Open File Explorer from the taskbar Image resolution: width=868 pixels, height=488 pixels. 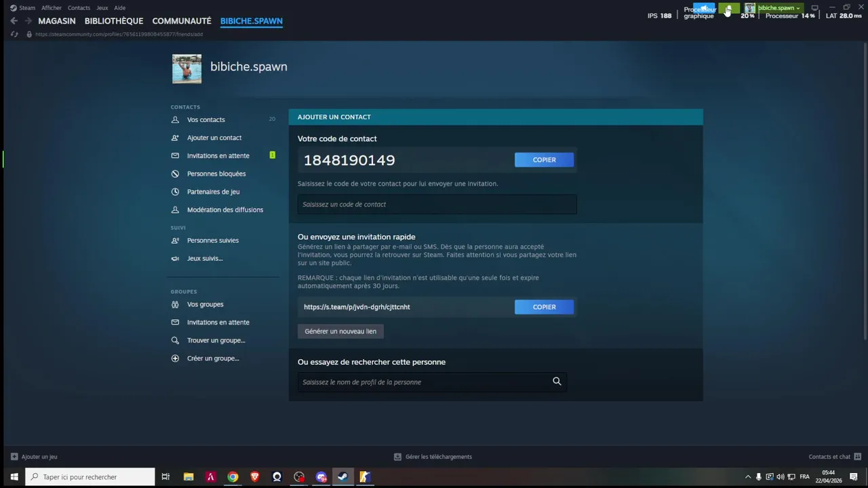point(189,477)
